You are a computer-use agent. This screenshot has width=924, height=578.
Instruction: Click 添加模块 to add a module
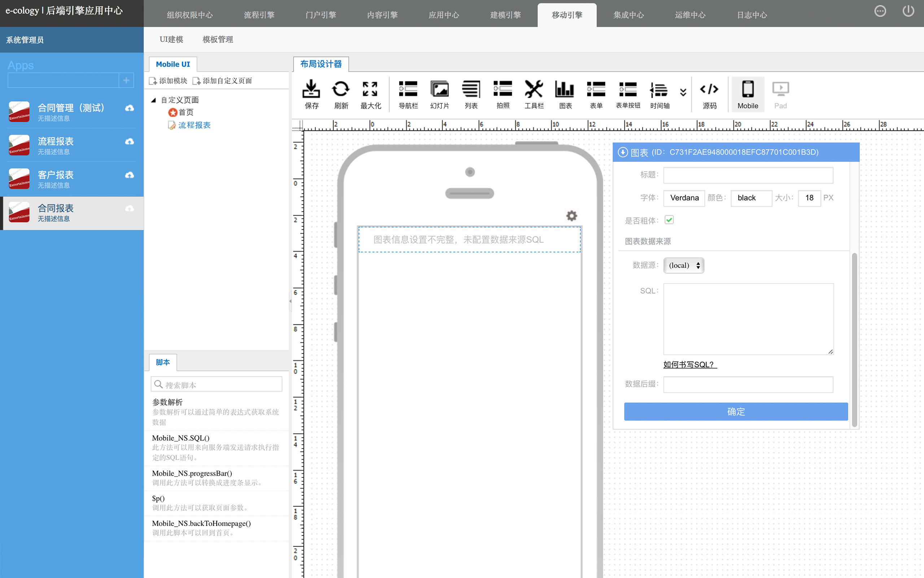click(169, 81)
